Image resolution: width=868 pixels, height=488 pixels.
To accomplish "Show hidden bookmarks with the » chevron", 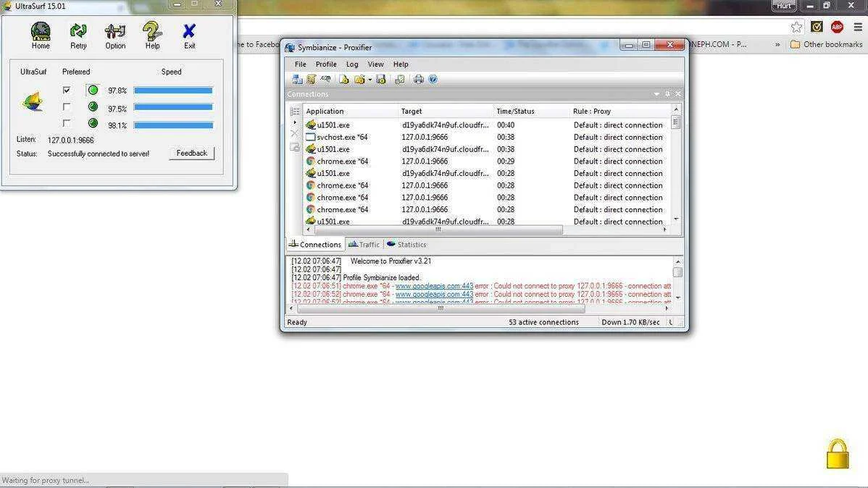I will 777,44.
